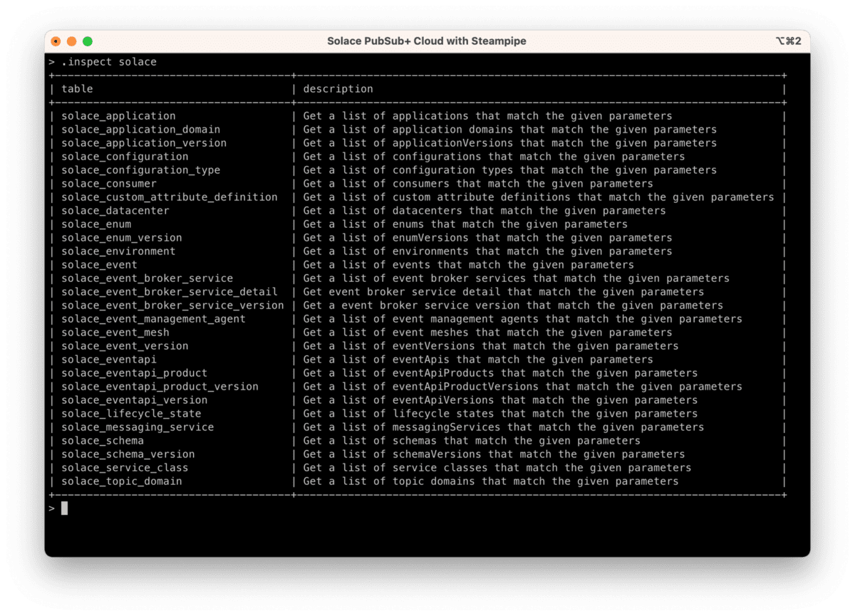The image size is (855, 616).
Task: Click the description text for solace_enum
Action: click(x=464, y=224)
